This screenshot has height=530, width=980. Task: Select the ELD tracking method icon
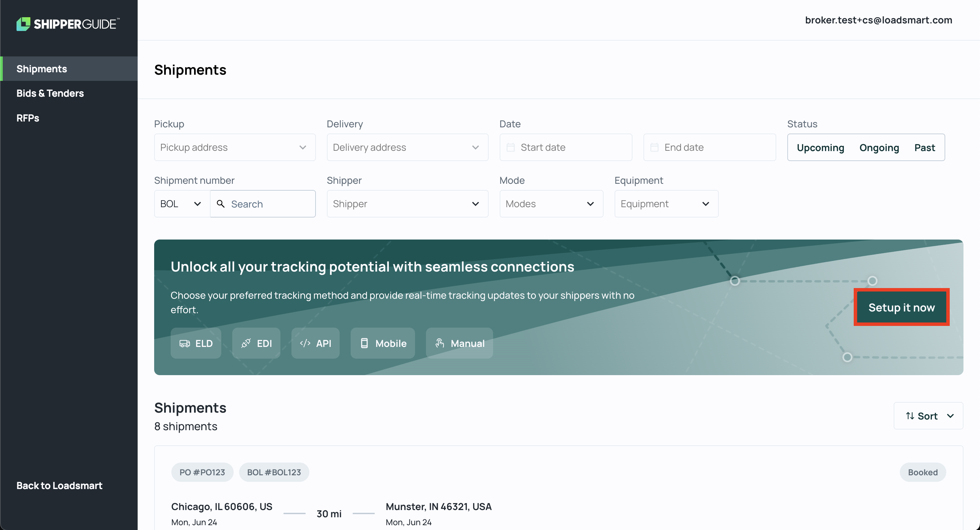tap(185, 343)
